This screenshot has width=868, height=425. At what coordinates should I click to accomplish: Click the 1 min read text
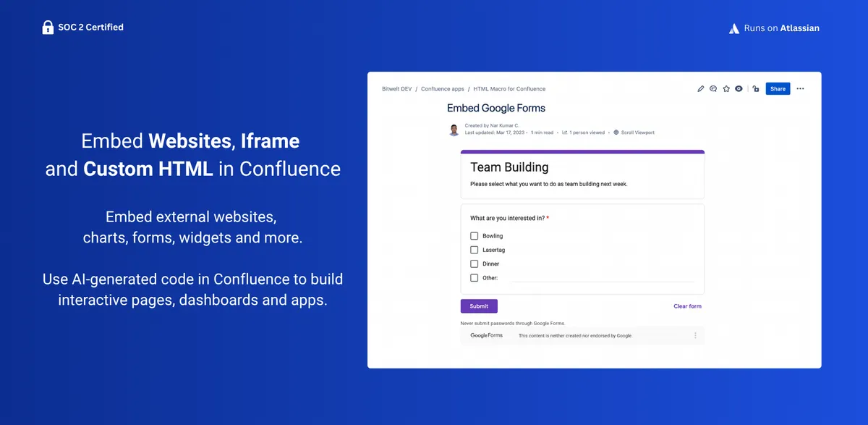pos(542,132)
